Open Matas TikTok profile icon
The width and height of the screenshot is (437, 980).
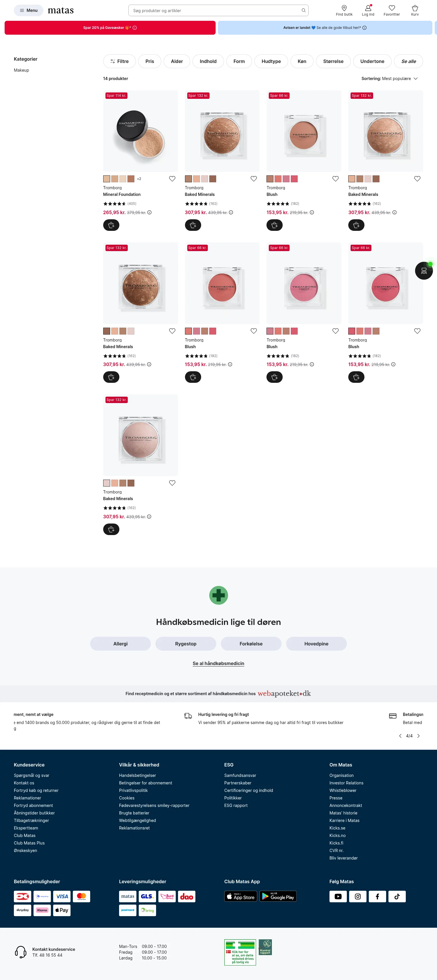click(397, 896)
